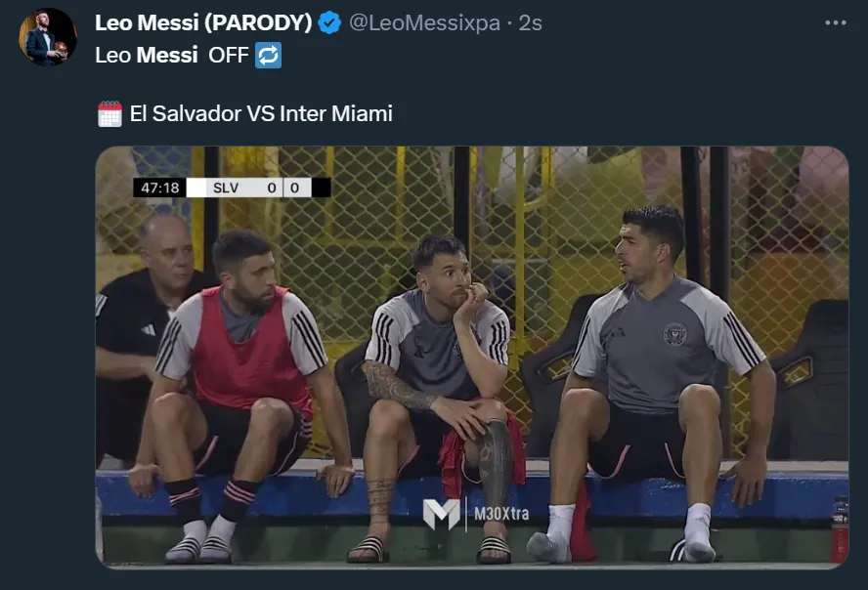
Task: Click the 0 0 score display
Action: point(282,188)
